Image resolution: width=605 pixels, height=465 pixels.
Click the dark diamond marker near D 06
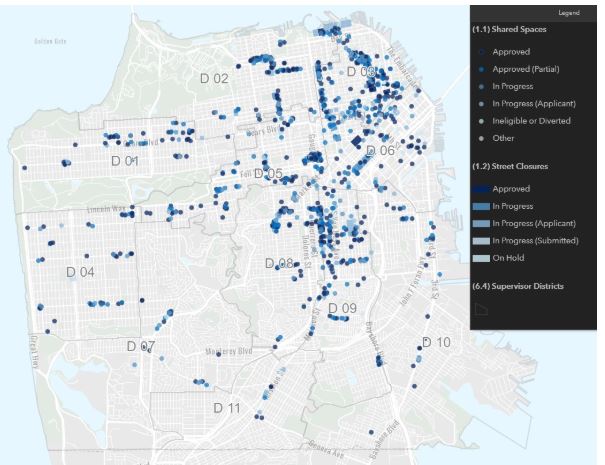click(357, 141)
